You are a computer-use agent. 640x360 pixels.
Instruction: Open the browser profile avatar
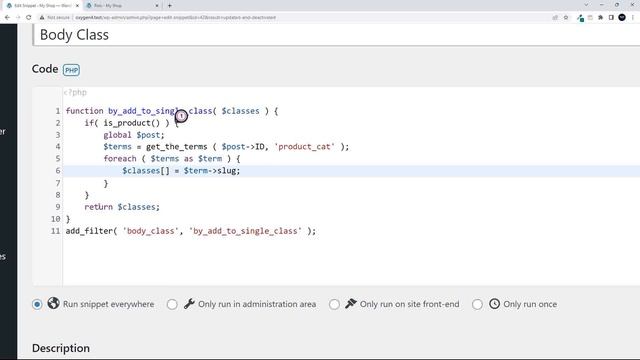[x=622, y=17]
